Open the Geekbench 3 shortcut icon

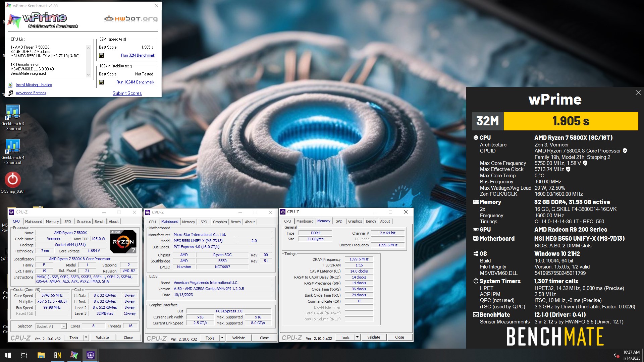(13, 112)
